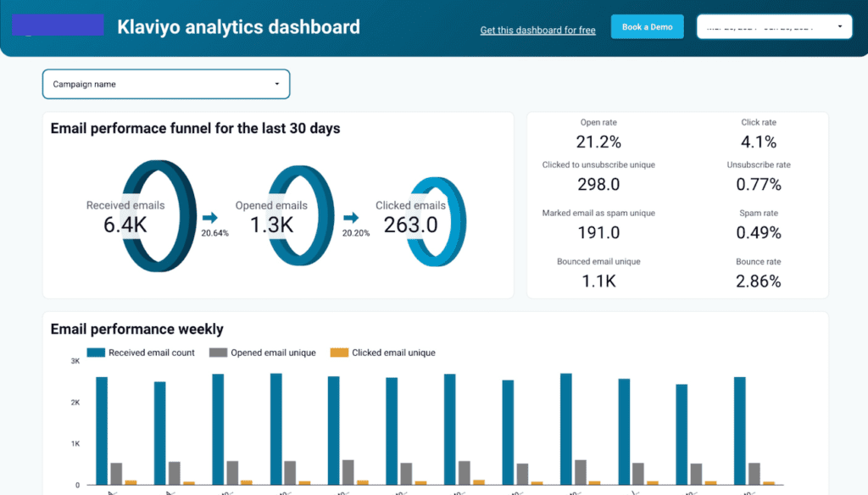Select the Open rate metric value

[598, 142]
